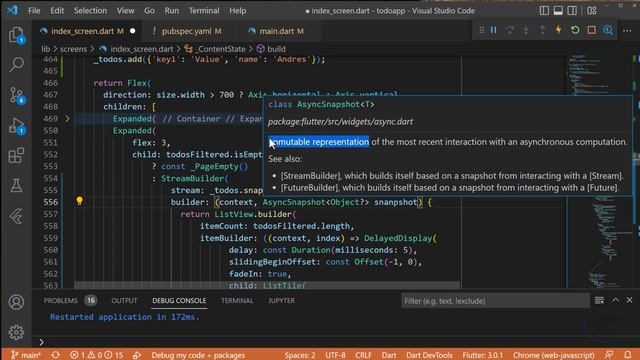Open the PROBLEMS panel tab
Viewport: 640px width, 360px height.
coord(60,301)
